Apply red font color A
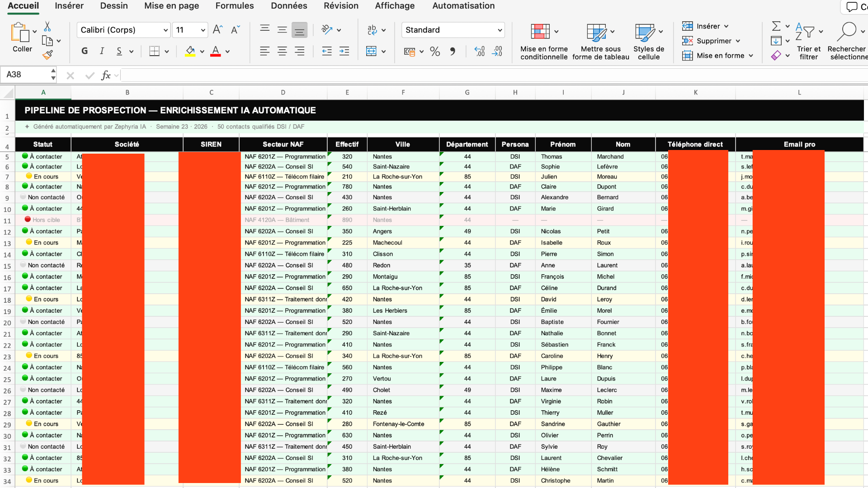 click(216, 51)
